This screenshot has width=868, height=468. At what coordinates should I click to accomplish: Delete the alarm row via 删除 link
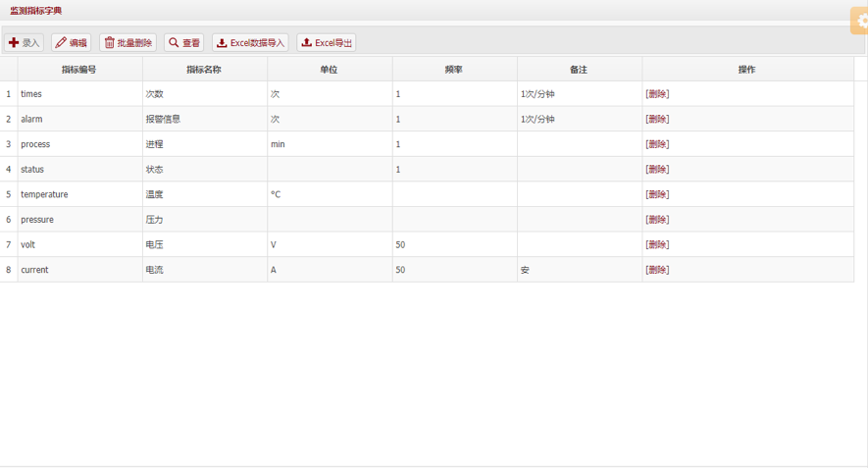click(657, 120)
